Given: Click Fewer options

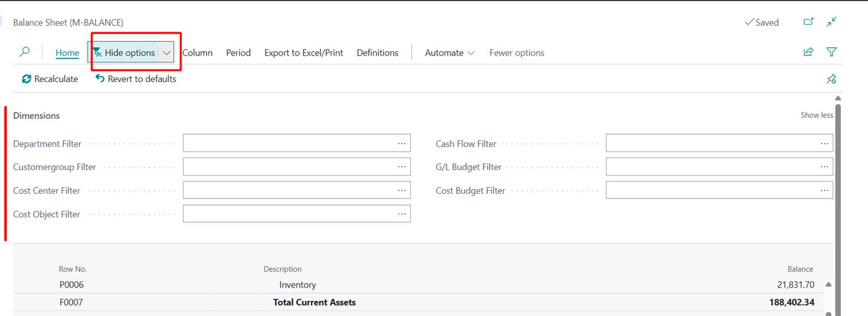Looking at the screenshot, I should [x=517, y=53].
